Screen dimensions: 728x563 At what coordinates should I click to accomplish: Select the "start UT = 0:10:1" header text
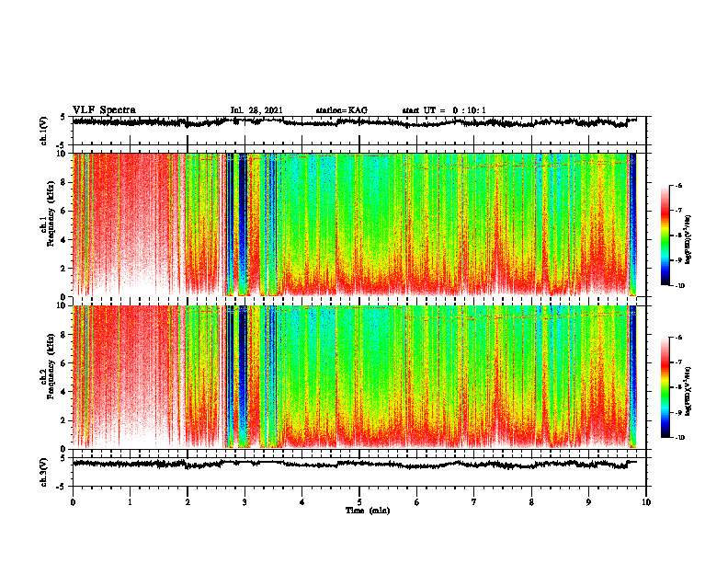pos(444,110)
